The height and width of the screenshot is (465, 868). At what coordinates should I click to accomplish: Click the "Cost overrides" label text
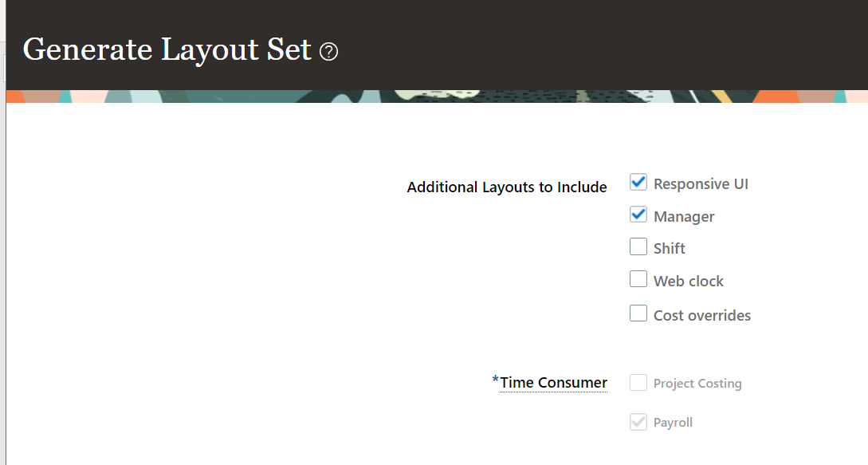[701, 315]
